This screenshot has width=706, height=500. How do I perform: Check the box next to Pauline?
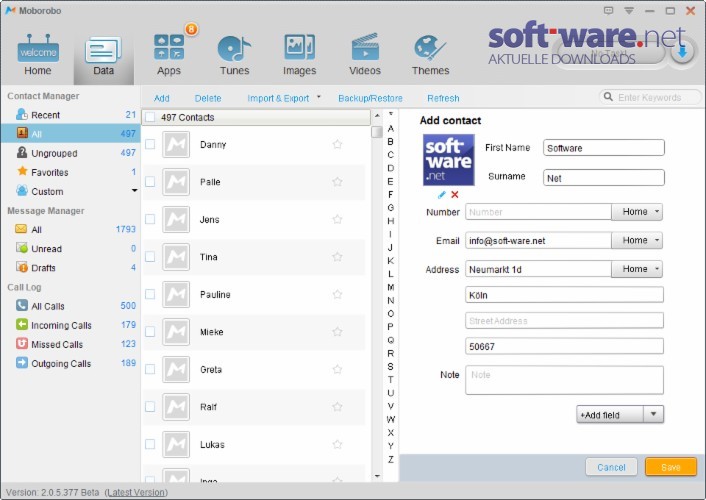point(150,294)
